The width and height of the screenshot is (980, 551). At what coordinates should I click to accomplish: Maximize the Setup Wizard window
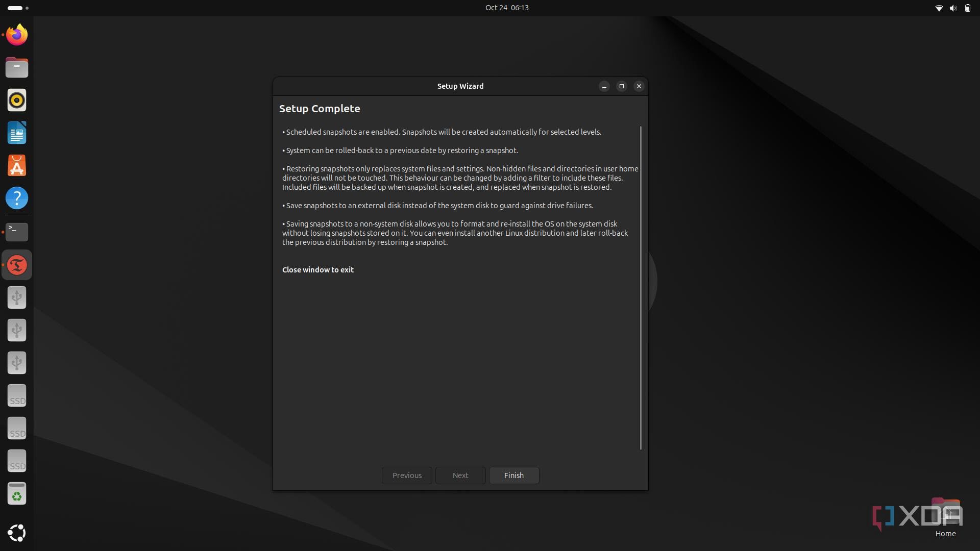point(621,86)
